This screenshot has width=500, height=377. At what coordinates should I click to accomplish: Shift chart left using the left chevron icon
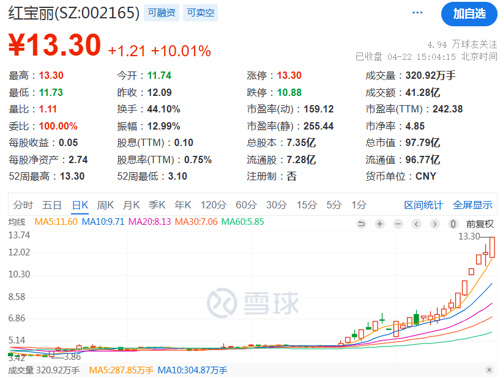tap(416, 224)
